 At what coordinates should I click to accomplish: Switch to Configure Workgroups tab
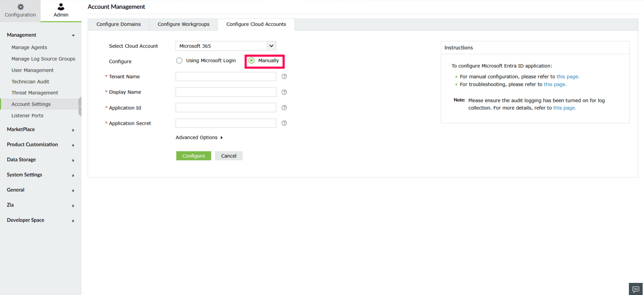point(184,24)
